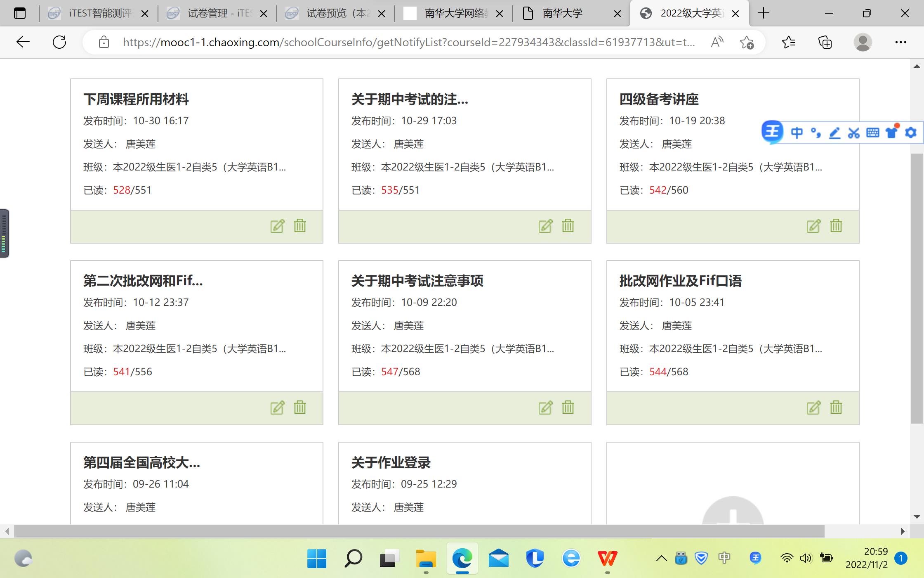Edit the 四级备考讲座 notice
The image size is (924, 578).
(x=813, y=226)
